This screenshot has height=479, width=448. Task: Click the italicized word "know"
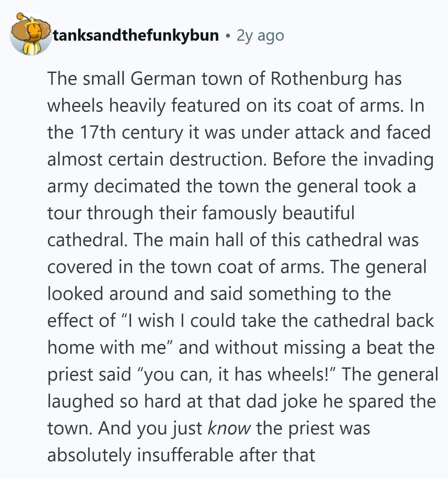(x=229, y=428)
